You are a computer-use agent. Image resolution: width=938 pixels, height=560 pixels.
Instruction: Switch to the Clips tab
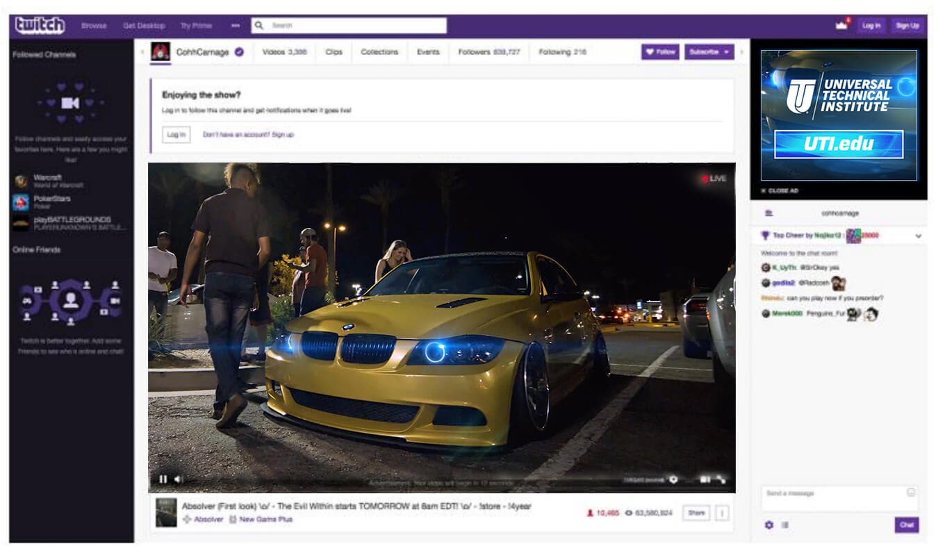[x=334, y=52]
